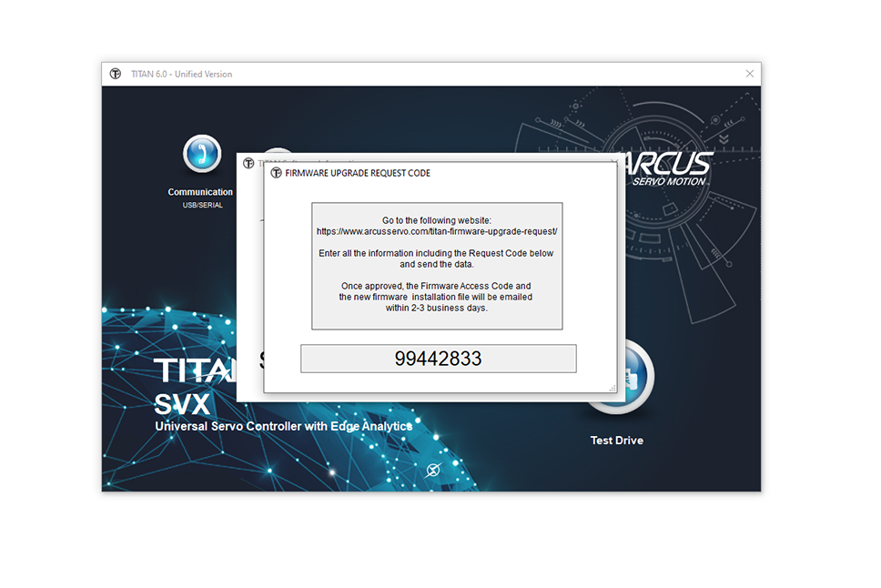Screen dimensions: 881x588
Task: Click the TITAN 6.0 - Unified Version title
Action: (179, 74)
